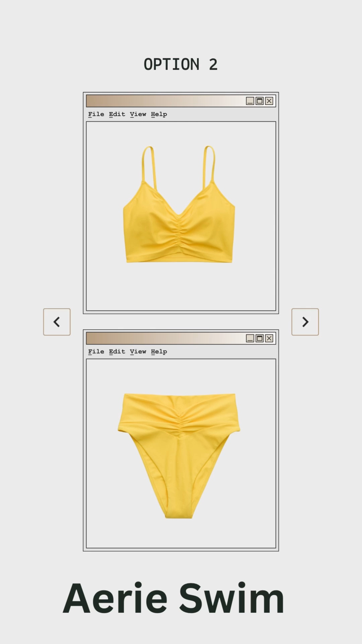The height and width of the screenshot is (644, 362).
Task: Minimize the bottom bikini bottom window
Action: pos(250,338)
